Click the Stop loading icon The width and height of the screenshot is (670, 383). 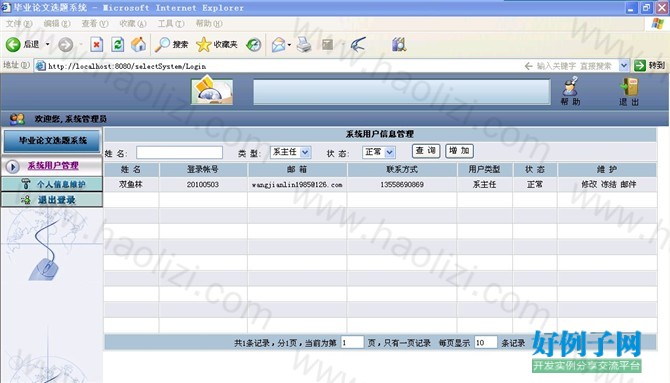[x=97, y=44]
